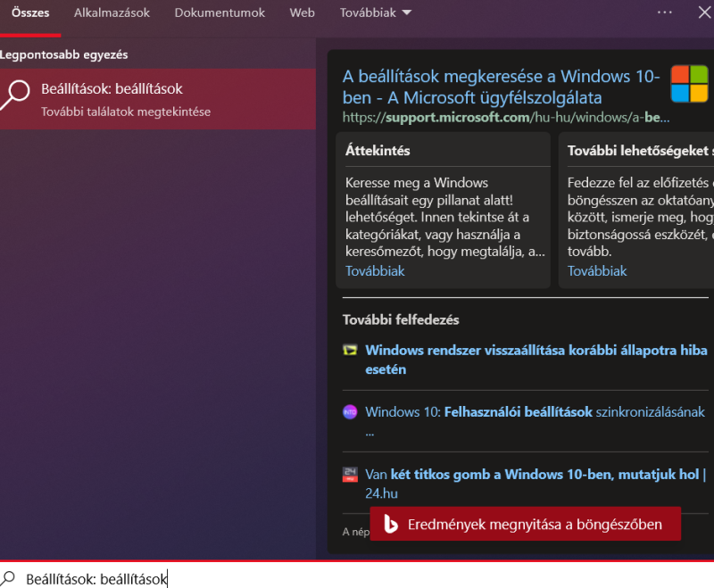714x588 pixels.
Task: Click the purple icon beside Windows 10: Felhasználói
Action: (x=350, y=412)
